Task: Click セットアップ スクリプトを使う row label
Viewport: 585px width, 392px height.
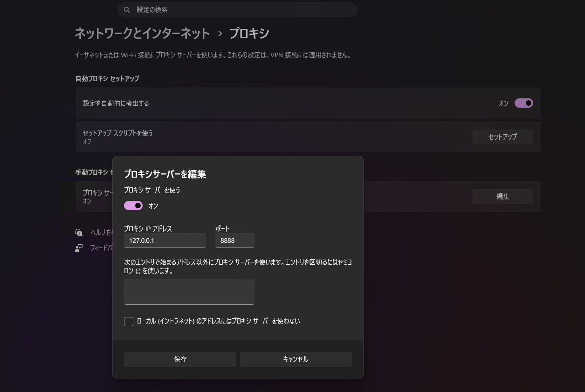Action: click(x=118, y=133)
